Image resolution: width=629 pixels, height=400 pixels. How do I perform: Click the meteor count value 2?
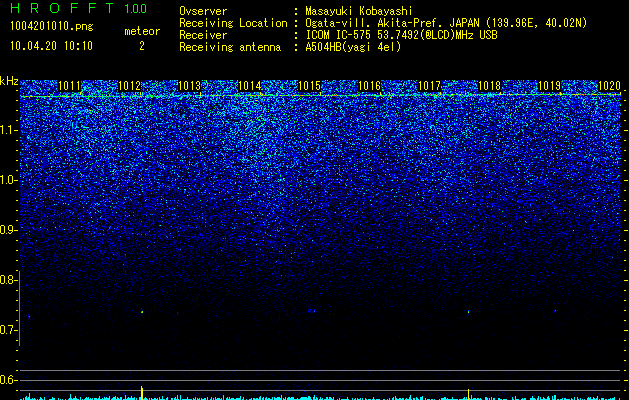[142, 46]
